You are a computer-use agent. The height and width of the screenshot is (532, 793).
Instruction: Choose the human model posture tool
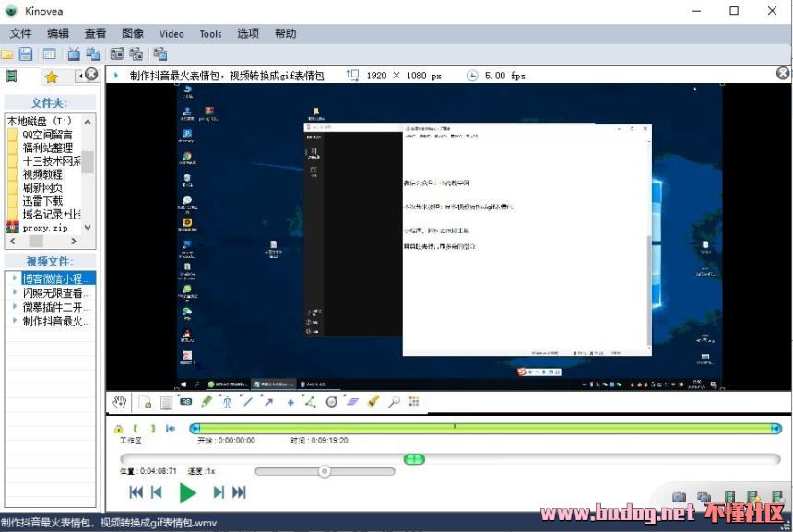pyautogui.click(x=227, y=402)
